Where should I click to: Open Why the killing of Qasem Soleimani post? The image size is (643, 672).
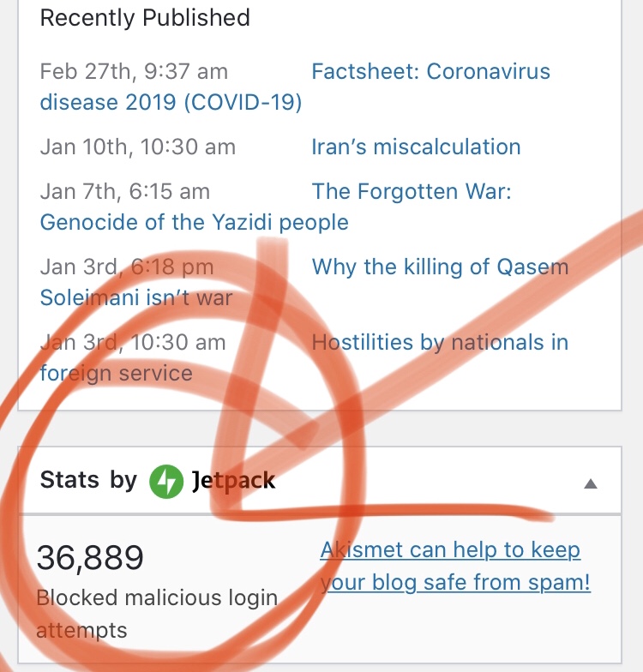pyautogui.click(x=440, y=267)
